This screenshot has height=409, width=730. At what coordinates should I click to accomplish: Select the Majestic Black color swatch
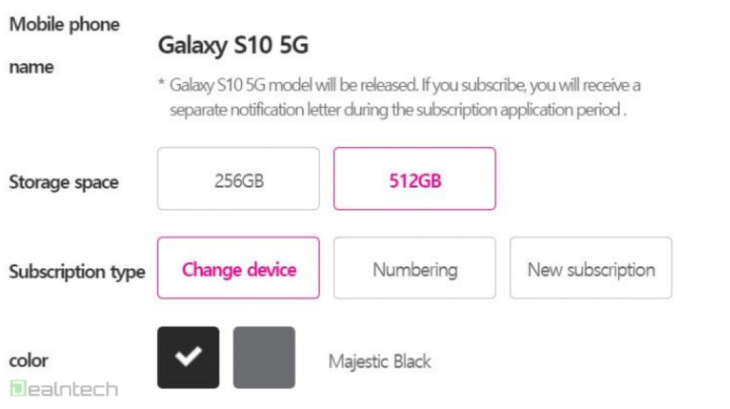(x=188, y=357)
